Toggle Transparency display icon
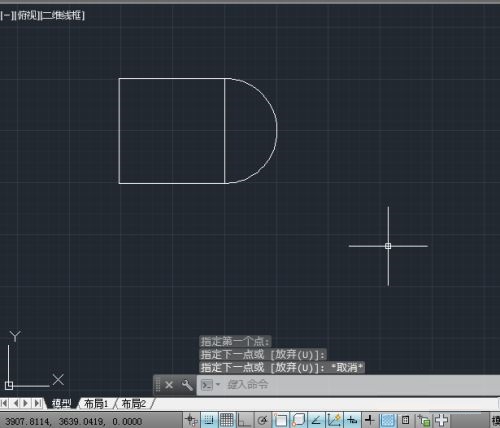This screenshot has width=500, height=428. (387, 420)
